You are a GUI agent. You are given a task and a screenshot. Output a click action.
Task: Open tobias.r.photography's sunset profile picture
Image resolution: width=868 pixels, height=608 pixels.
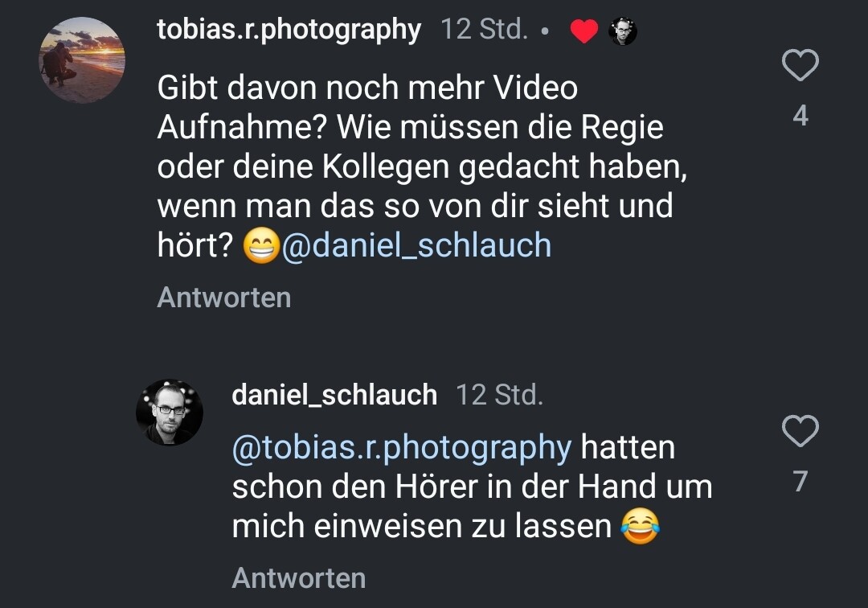click(x=82, y=60)
